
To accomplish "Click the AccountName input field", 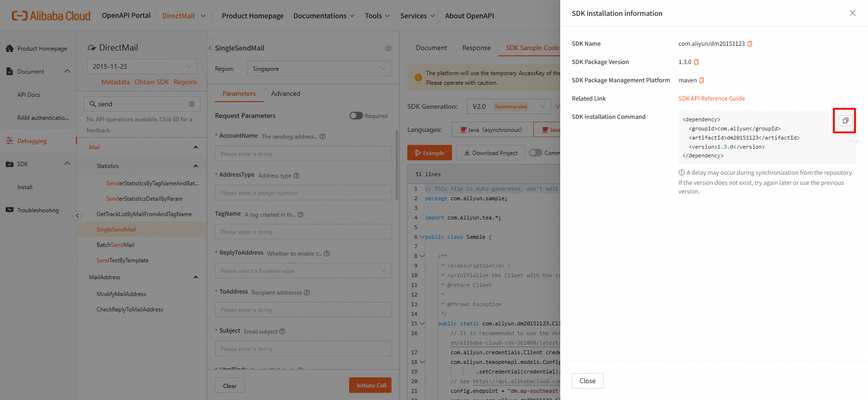I will tap(303, 154).
